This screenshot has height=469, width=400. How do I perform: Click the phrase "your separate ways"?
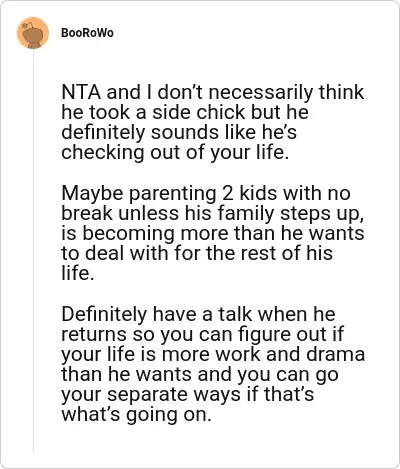click(151, 394)
